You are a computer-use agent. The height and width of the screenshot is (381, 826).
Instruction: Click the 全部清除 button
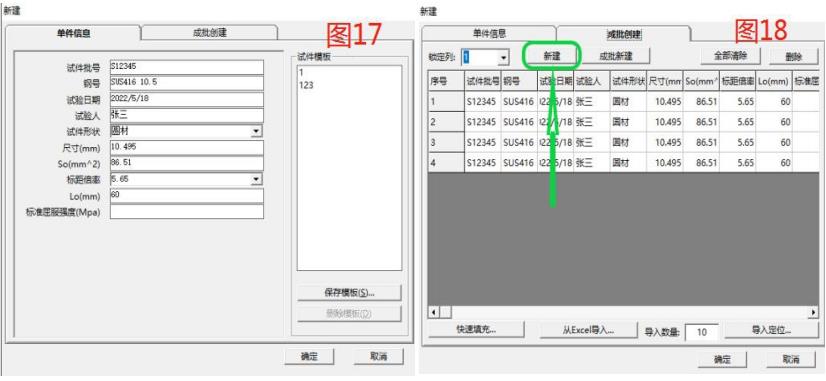click(x=730, y=55)
